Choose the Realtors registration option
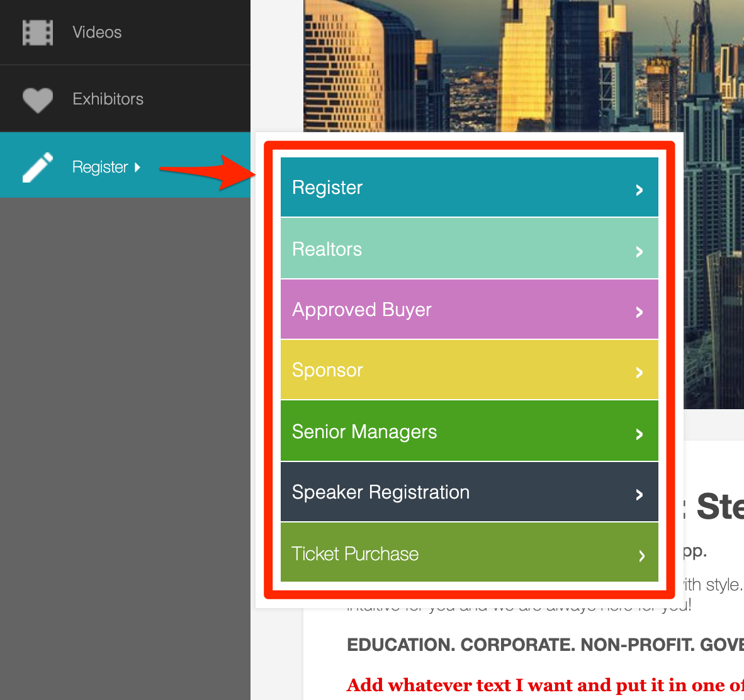This screenshot has width=744, height=700. pos(470,248)
